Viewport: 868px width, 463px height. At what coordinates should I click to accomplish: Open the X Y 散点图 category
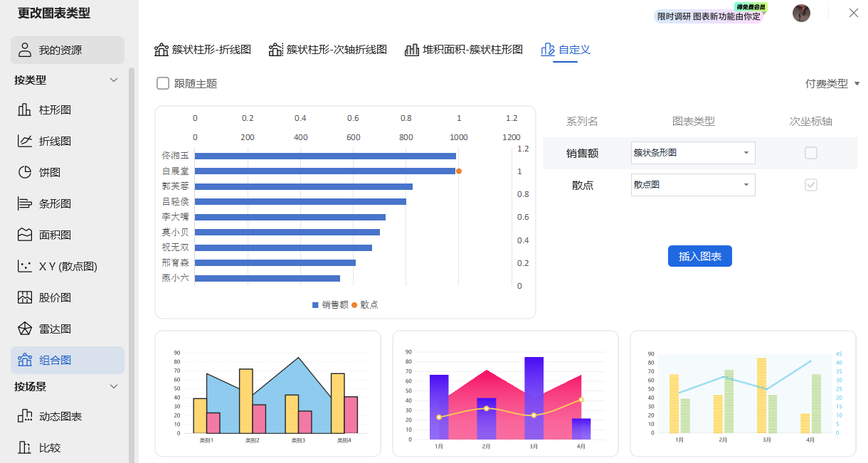click(x=59, y=266)
